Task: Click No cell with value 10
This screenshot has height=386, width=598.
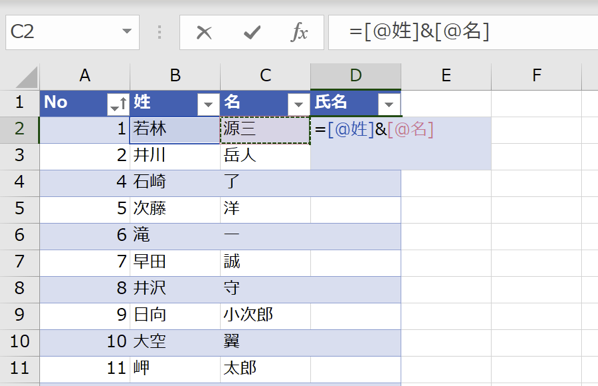Action: 85,343
